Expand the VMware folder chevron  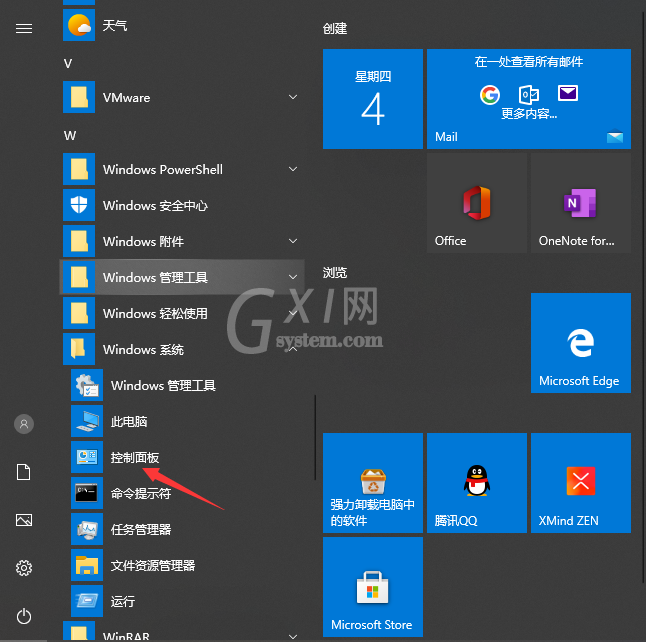[x=293, y=97]
